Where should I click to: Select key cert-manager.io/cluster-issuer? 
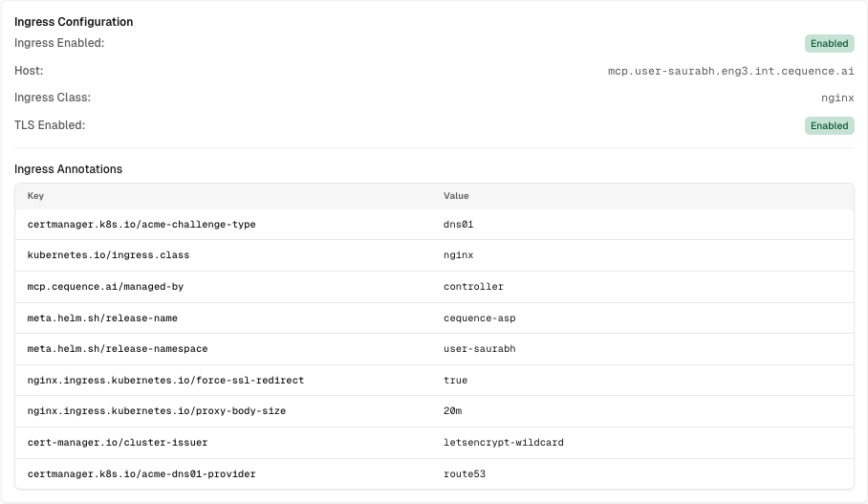pyautogui.click(x=118, y=443)
